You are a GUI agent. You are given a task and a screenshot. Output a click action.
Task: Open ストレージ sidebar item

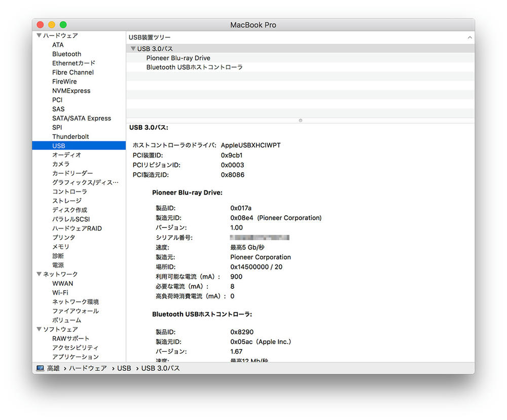[67, 201]
